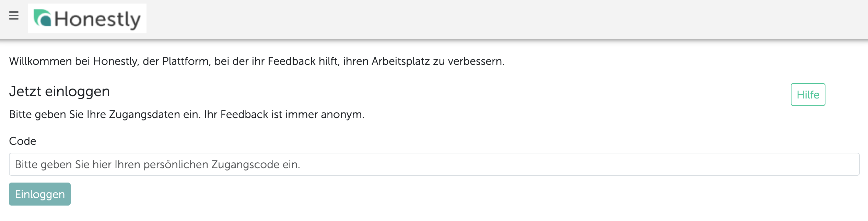
Task: Open the hamburger navigation menu
Action: point(14,15)
